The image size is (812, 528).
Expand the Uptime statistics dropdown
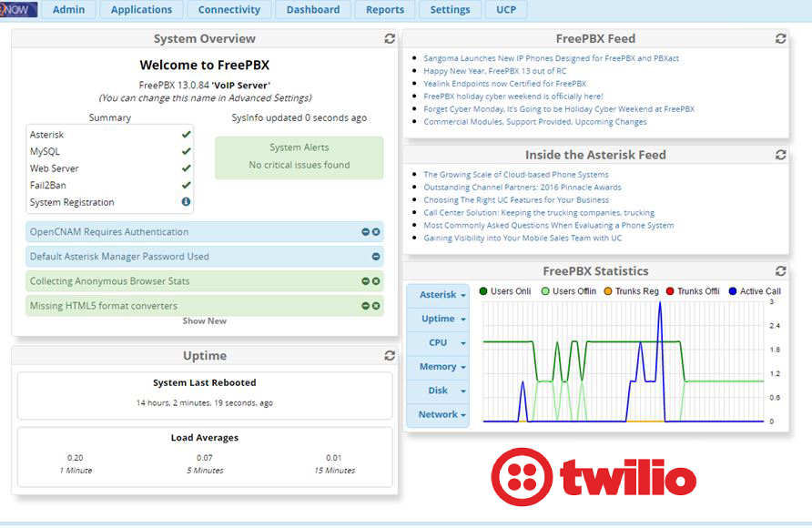click(438, 319)
